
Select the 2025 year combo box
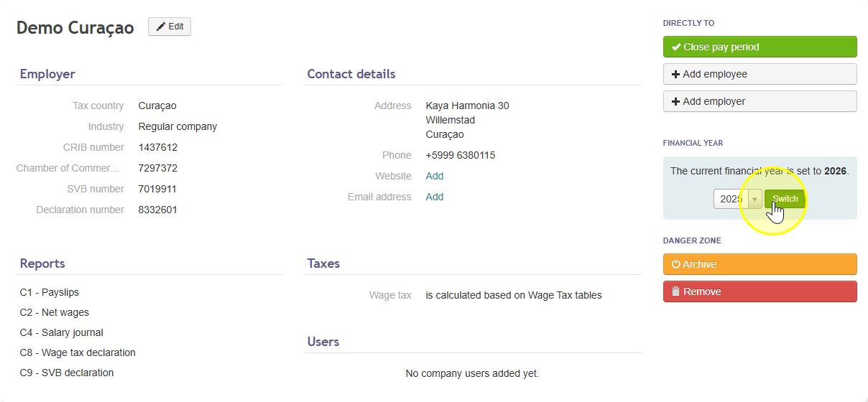click(738, 199)
